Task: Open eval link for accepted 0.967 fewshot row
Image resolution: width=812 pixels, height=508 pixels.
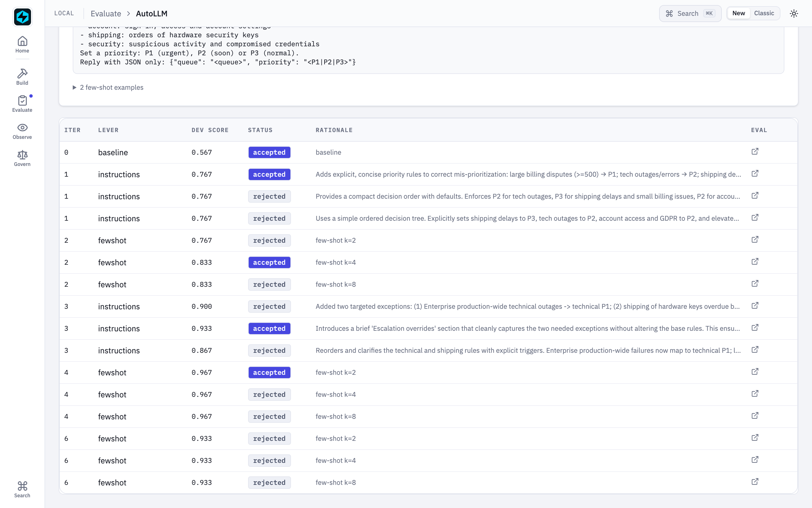Action: point(755,372)
